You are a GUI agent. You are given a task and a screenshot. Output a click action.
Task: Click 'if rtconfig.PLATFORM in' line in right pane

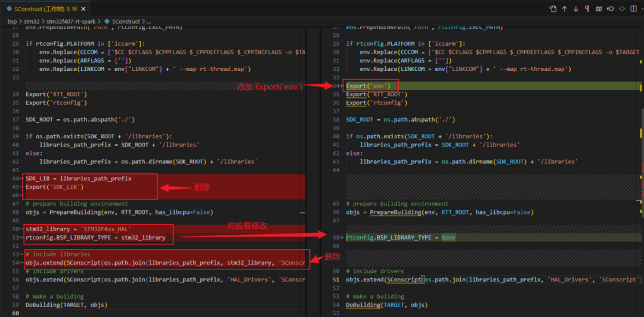(404, 43)
